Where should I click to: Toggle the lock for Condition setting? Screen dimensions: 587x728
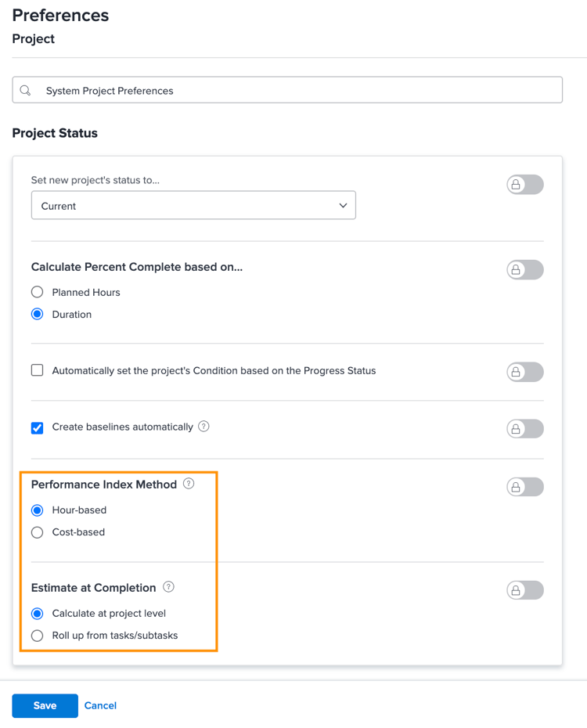tap(524, 372)
